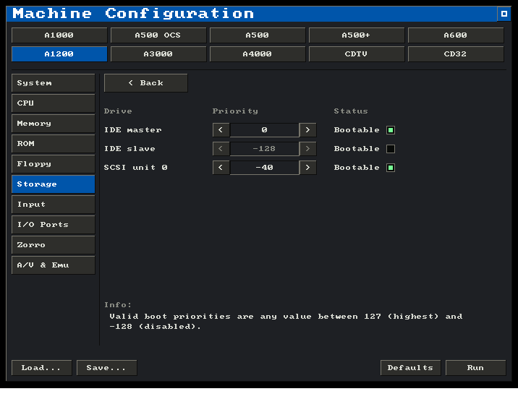Viewport: 518px width, 420px height.
Task: Click the Priority column header
Action: [235, 111]
